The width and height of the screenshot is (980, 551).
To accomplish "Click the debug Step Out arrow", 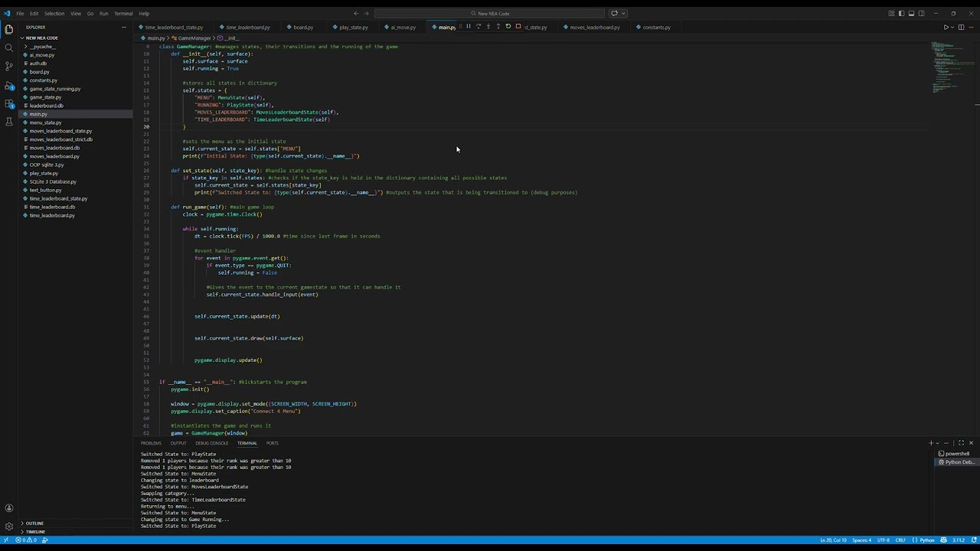I will point(498,27).
